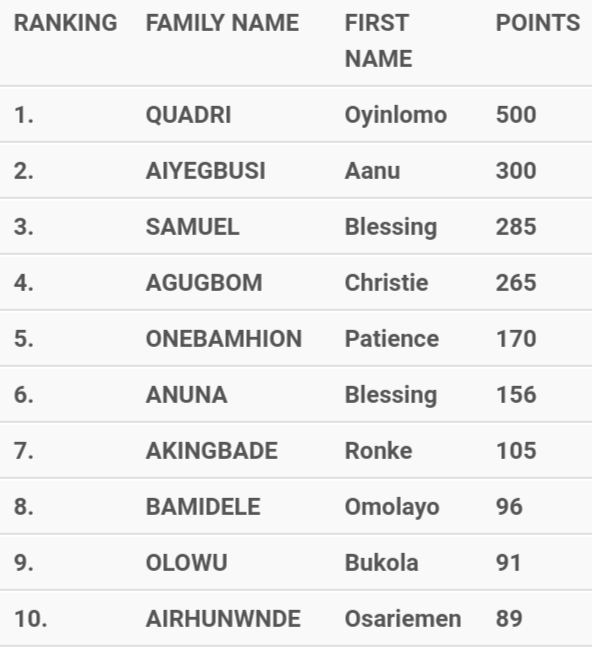Image resolution: width=592 pixels, height=647 pixels.
Task: Click the first name Patience
Action: click(x=392, y=339)
